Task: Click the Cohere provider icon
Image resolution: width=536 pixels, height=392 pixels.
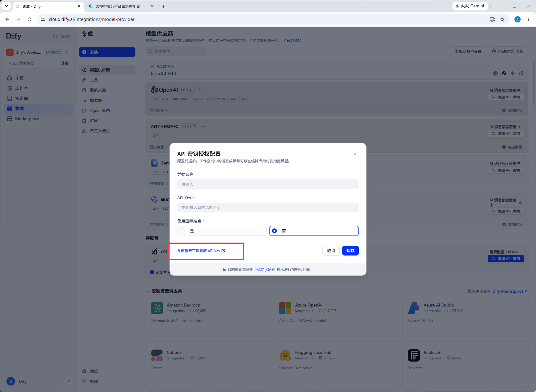Action: (x=157, y=355)
